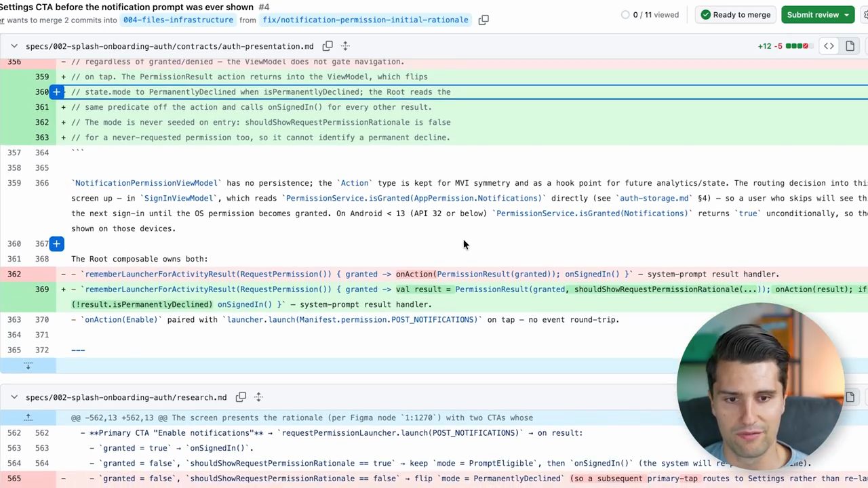Image resolution: width=868 pixels, height=488 pixels.
Task: Open the 0 / 11 viewed progress
Action: point(650,15)
